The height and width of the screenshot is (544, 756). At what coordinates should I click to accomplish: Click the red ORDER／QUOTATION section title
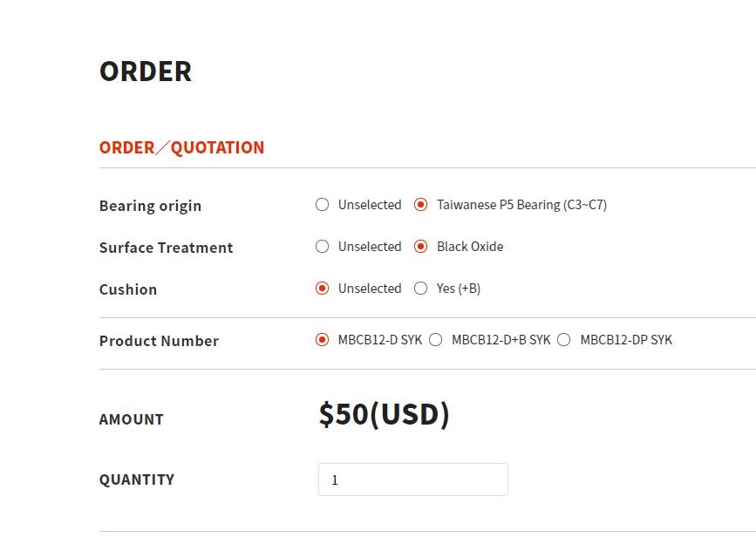pyautogui.click(x=181, y=147)
